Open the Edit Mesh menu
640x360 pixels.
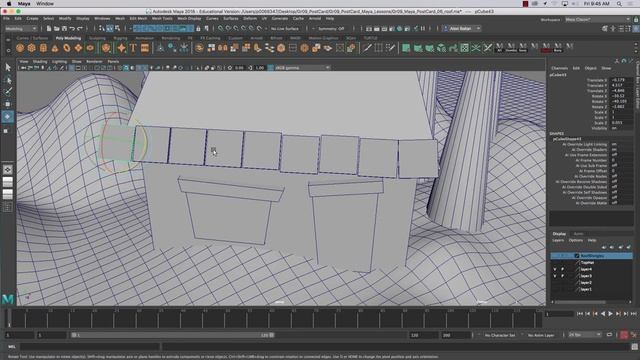pos(138,18)
